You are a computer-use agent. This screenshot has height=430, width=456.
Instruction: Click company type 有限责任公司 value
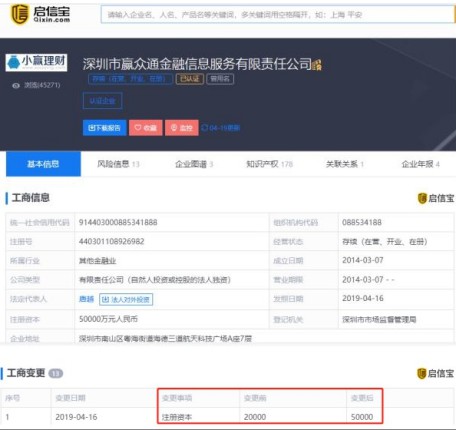point(155,280)
